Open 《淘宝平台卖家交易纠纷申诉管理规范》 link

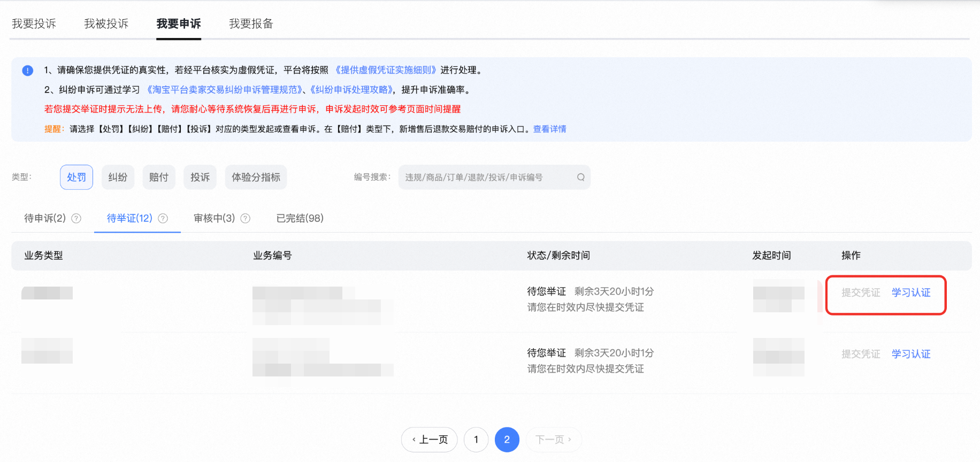[225, 90]
